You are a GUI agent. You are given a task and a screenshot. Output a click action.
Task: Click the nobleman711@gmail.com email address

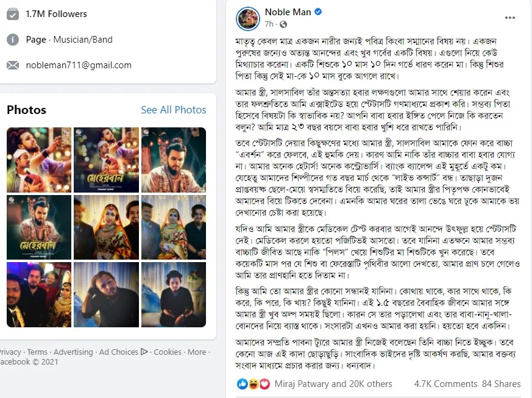(x=79, y=65)
